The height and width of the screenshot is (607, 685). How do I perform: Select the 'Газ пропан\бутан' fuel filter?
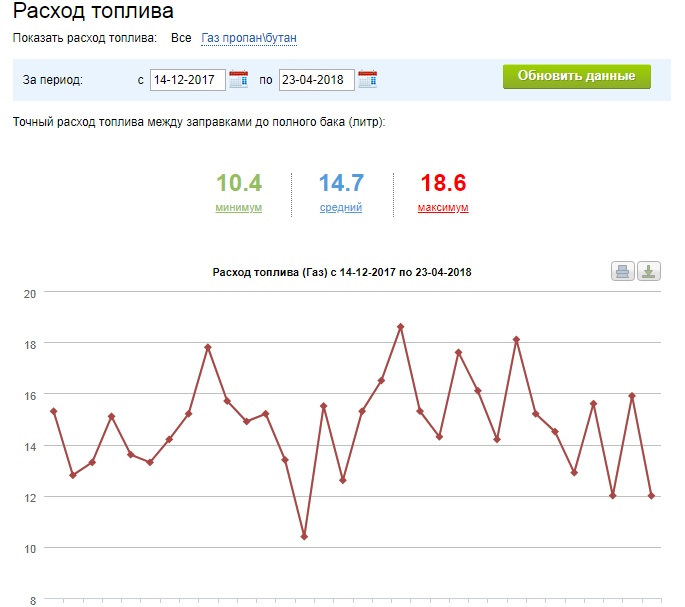(249, 38)
